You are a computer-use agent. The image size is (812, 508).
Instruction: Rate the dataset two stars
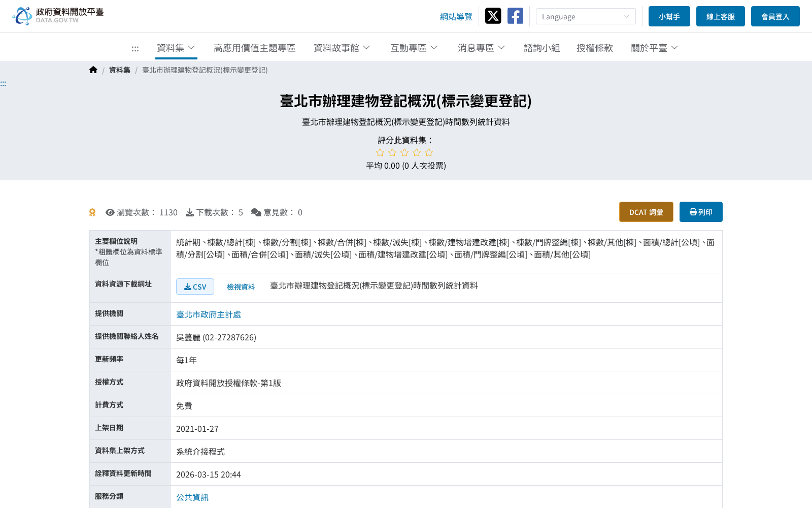pyautogui.click(x=392, y=153)
